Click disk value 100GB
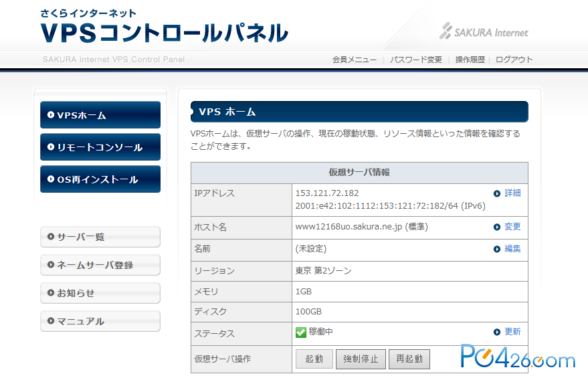588x380 pixels. click(308, 312)
